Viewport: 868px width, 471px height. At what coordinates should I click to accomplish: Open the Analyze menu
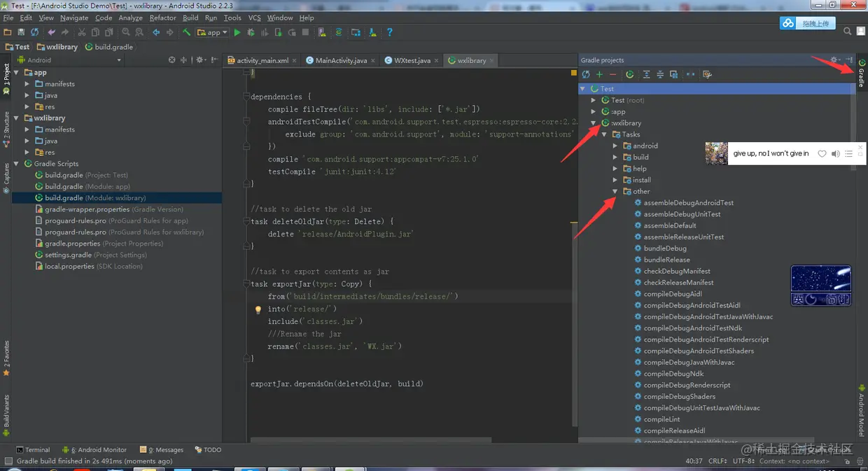(130, 17)
